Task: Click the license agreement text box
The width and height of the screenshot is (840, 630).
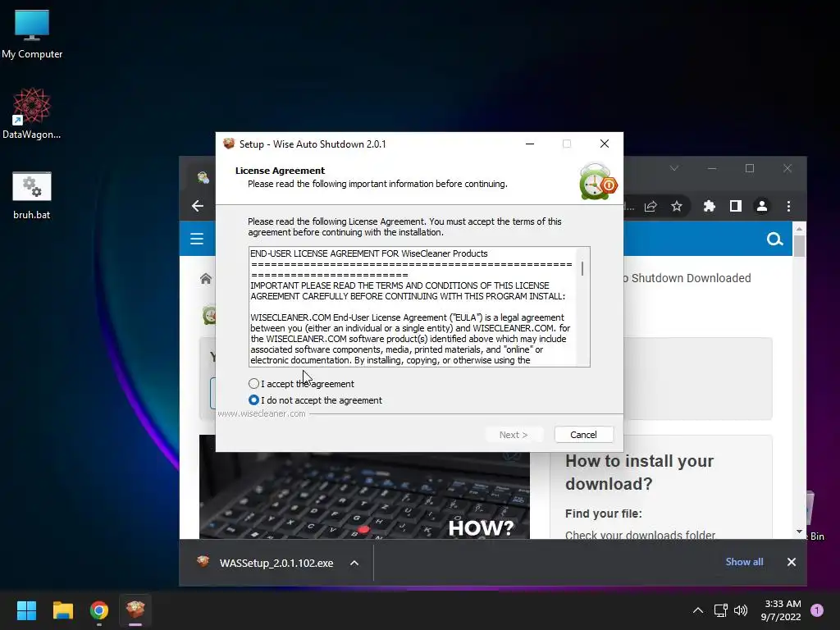Action: [419, 307]
